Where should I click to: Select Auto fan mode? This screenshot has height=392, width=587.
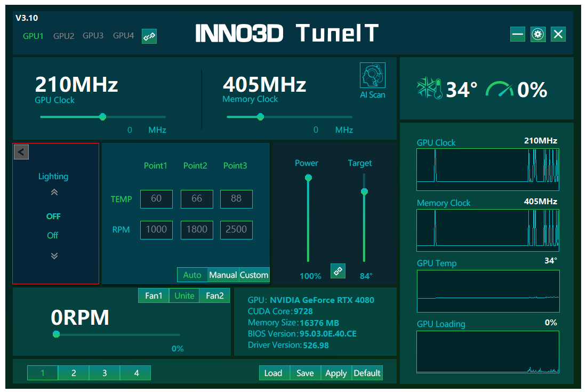[x=192, y=275]
